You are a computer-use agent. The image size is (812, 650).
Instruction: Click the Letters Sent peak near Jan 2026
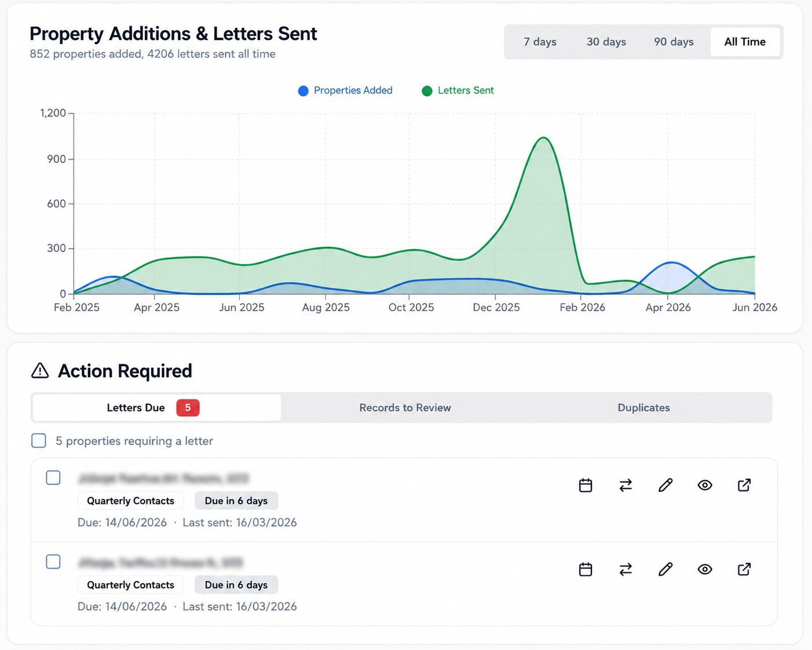pyautogui.click(x=543, y=138)
